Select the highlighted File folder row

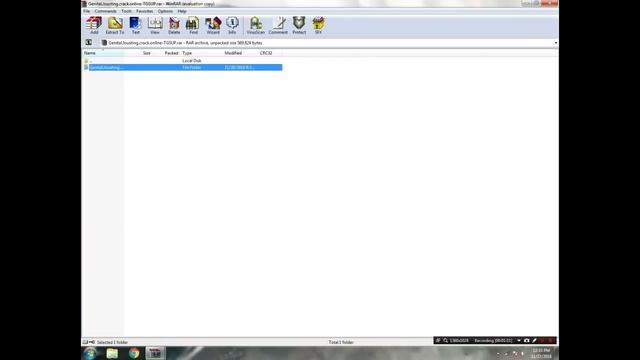pyautogui.click(x=182, y=67)
